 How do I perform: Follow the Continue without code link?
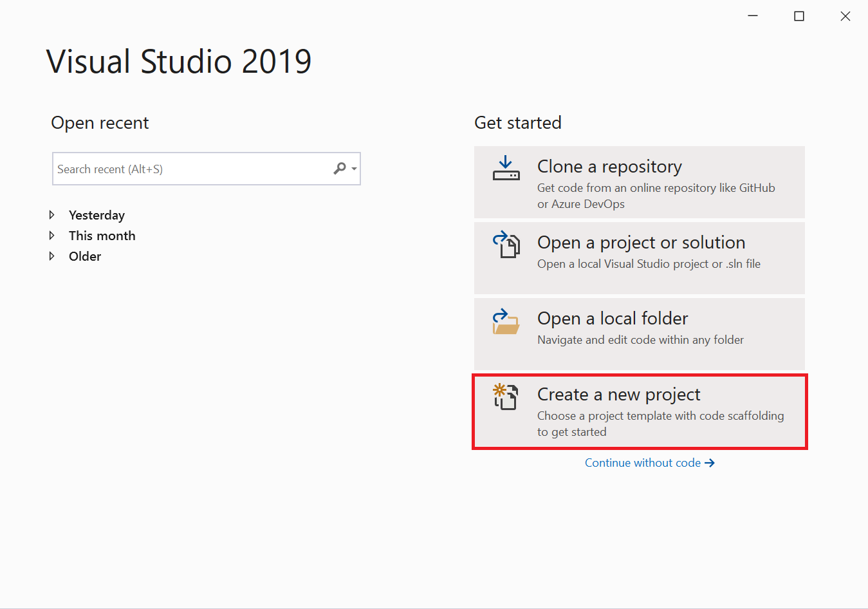642,463
